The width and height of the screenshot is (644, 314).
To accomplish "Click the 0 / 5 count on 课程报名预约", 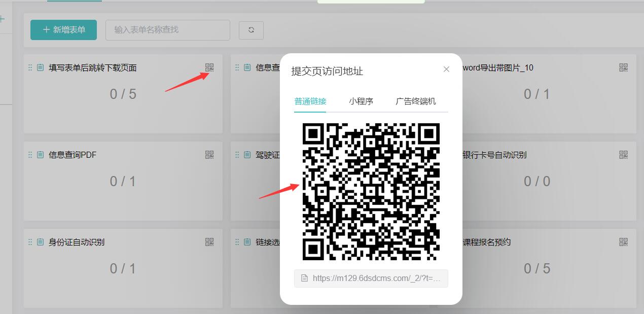I will (x=537, y=268).
